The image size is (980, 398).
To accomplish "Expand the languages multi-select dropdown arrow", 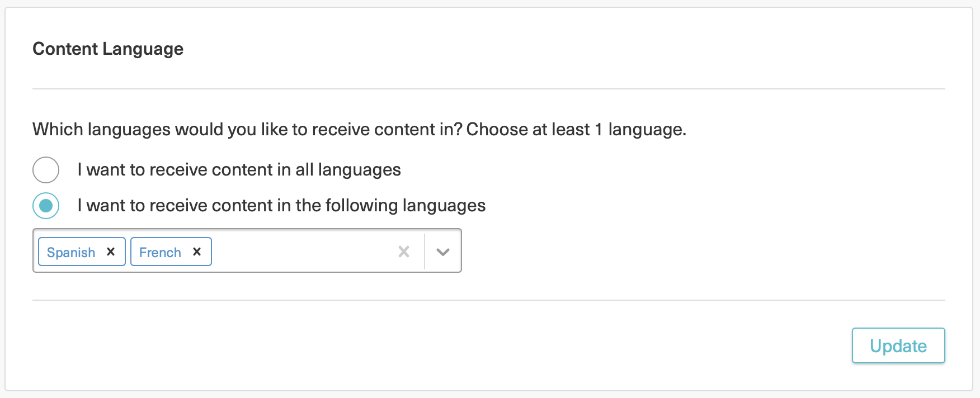I will tap(443, 252).
